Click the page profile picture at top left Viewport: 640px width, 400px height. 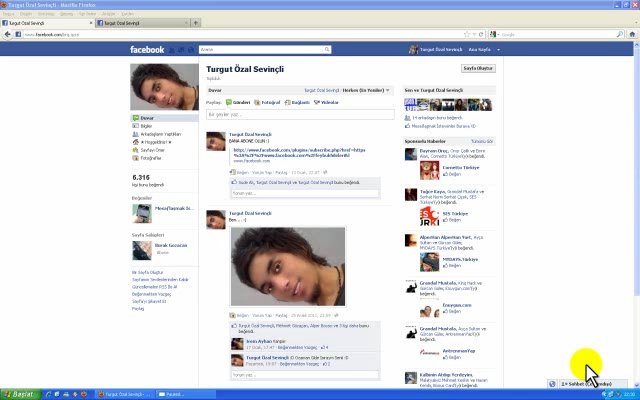(x=164, y=87)
